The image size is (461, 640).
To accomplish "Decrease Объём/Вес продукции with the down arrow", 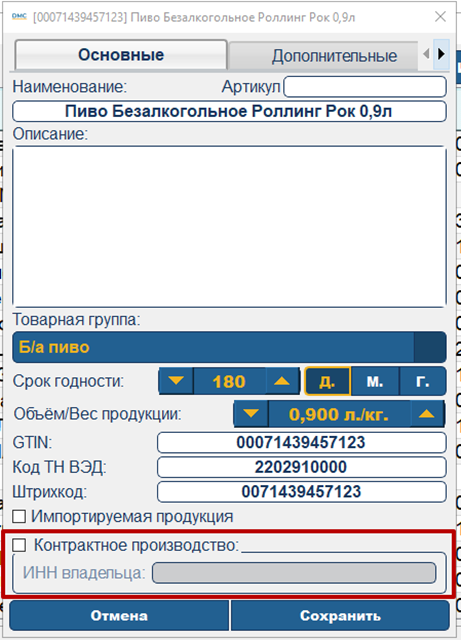I will point(251,414).
